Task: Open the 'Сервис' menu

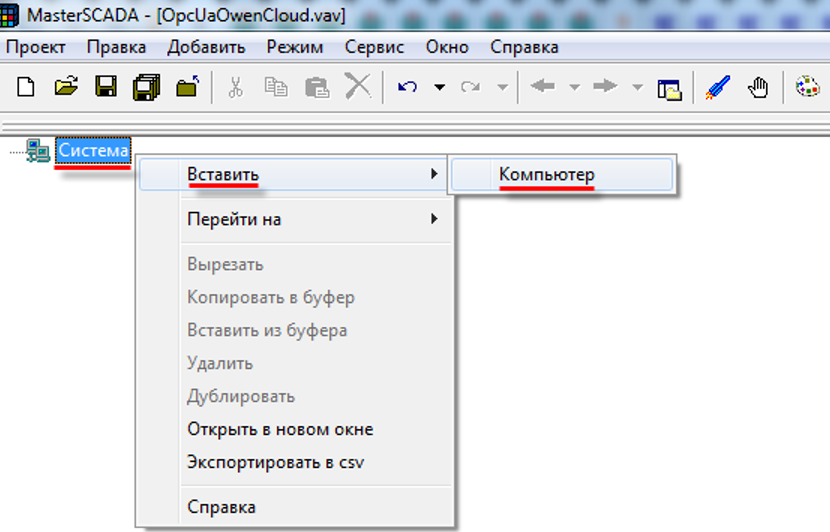Action: (x=374, y=47)
